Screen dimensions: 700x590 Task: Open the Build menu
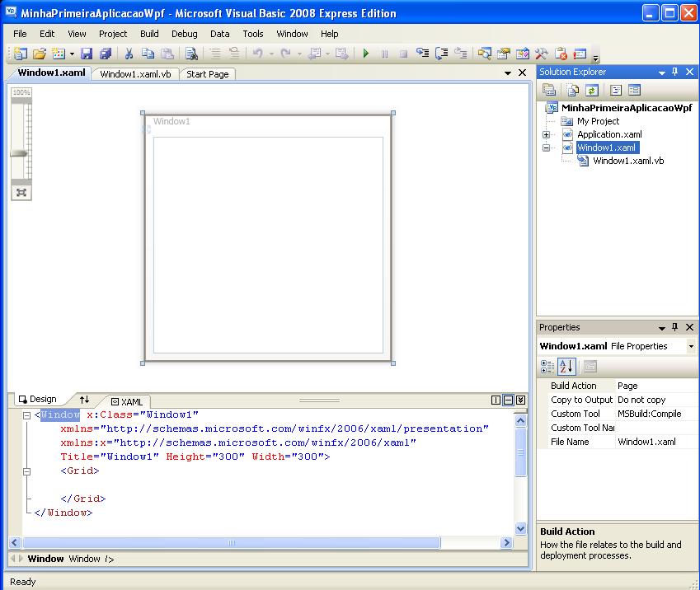pyautogui.click(x=149, y=34)
